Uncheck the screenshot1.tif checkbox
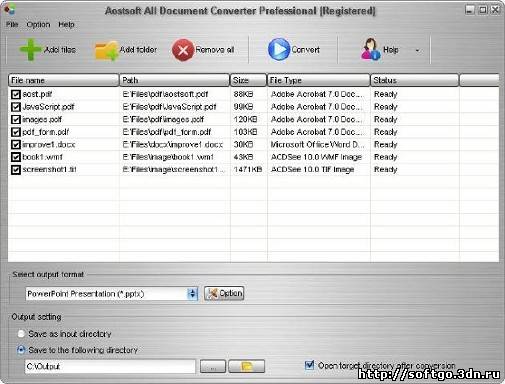The image size is (505, 384). pos(16,170)
